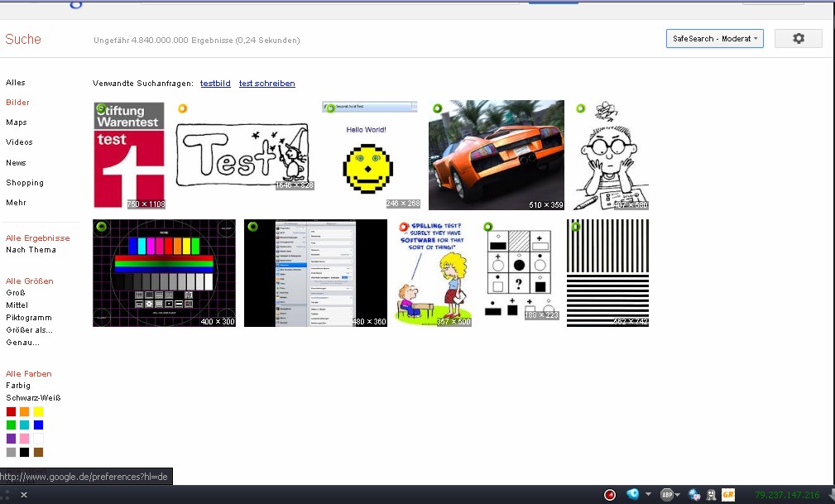
Task: Select the Shopping search category
Action: pyautogui.click(x=25, y=183)
